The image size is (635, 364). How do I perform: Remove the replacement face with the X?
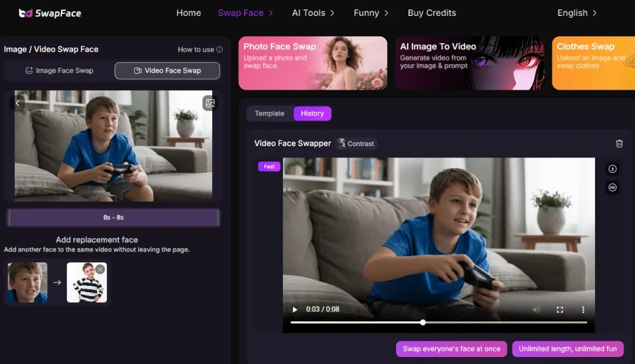(100, 269)
